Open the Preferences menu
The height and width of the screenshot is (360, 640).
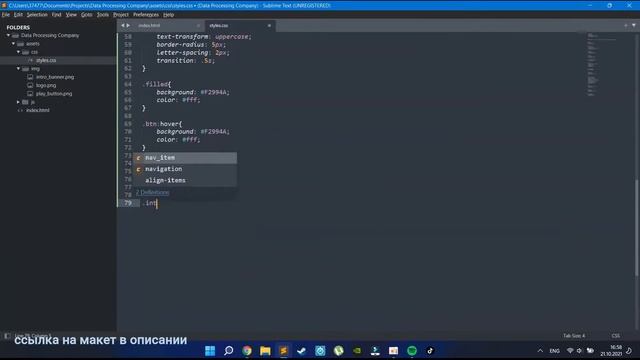click(146, 15)
